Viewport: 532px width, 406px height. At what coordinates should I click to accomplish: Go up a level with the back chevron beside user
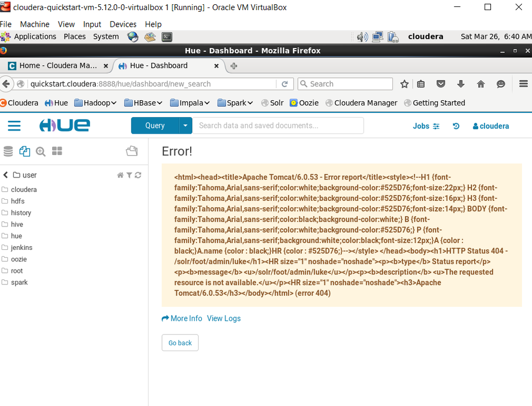(x=5, y=175)
